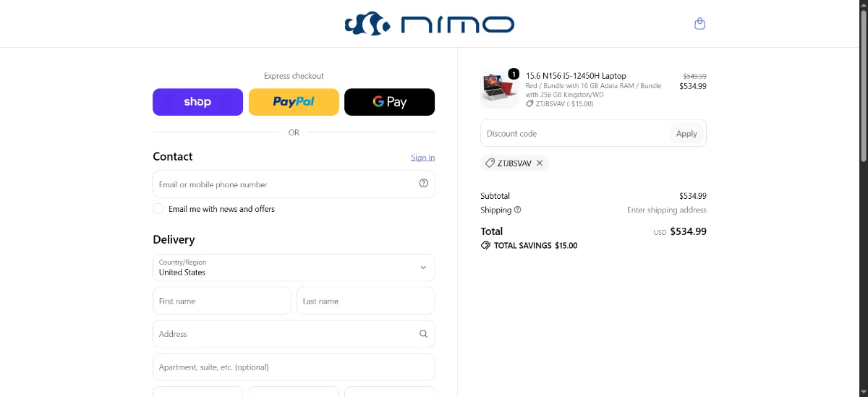Click the Express checkout label
Image resolution: width=868 pixels, height=397 pixels.
[294, 76]
